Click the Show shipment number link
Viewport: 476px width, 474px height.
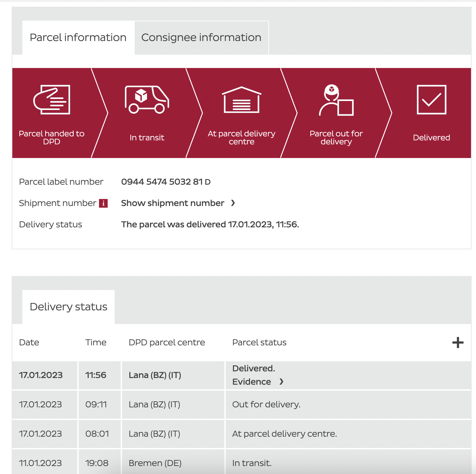coord(172,203)
